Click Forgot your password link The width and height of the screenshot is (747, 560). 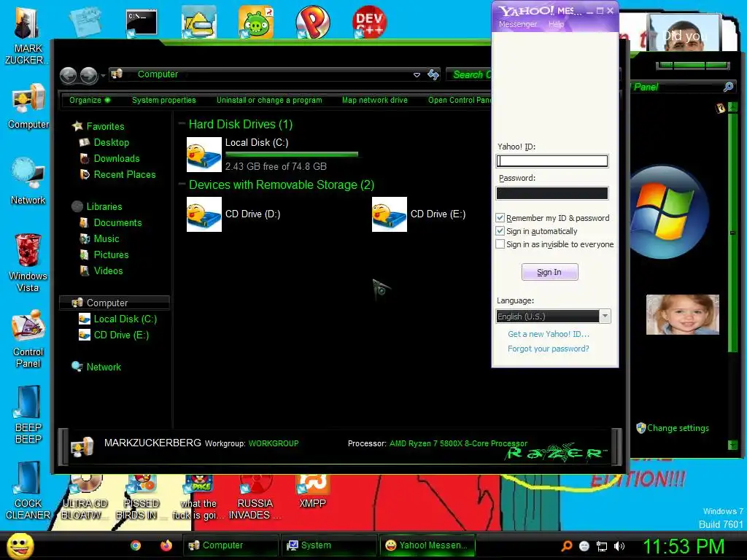(549, 349)
